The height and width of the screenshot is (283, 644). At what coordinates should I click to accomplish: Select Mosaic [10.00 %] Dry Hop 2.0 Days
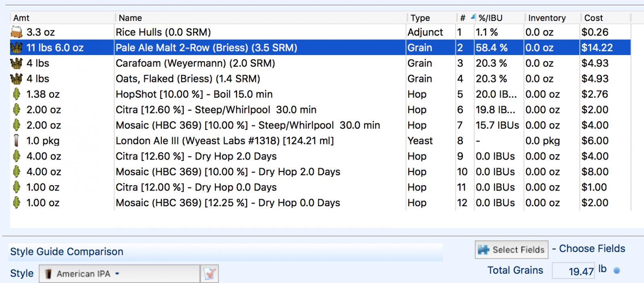(x=320, y=172)
